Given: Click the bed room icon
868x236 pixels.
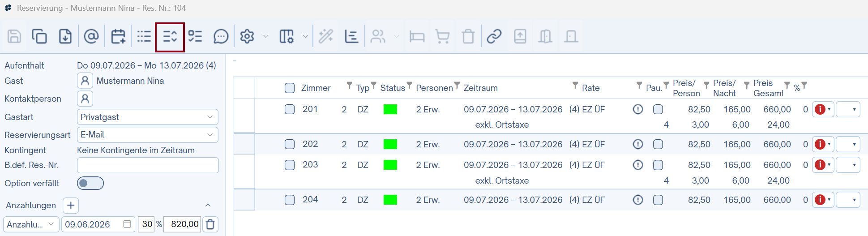Looking at the screenshot, I should pyautogui.click(x=417, y=37).
